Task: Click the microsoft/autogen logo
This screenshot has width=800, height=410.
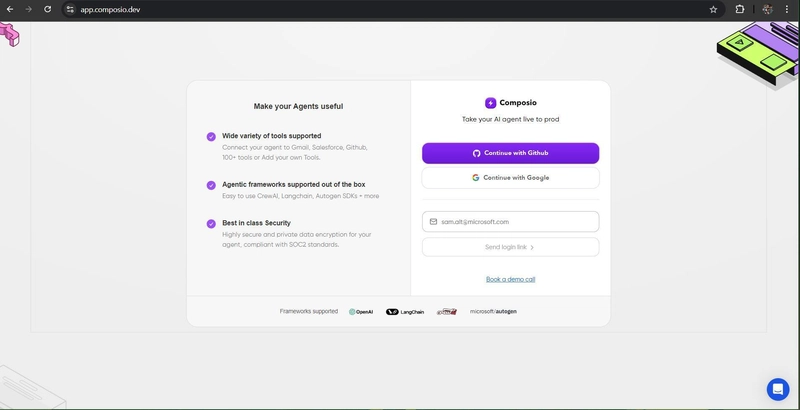Action: 493,311
